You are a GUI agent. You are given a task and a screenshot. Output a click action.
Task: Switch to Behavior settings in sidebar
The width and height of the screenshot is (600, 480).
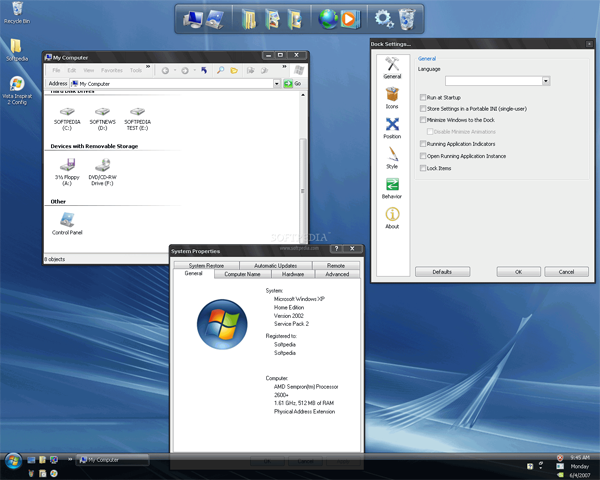click(x=392, y=188)
